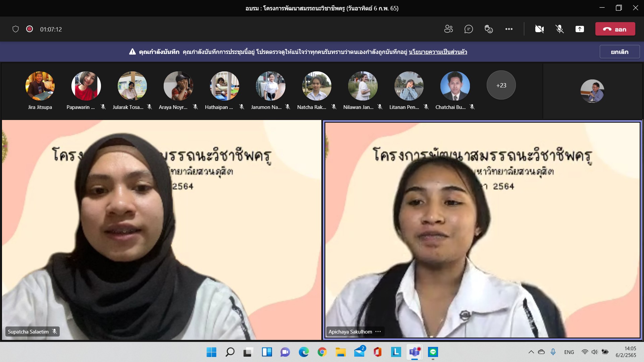644x362 pixels.
Task: Select Jularak Tosa participant avatar
Action: pos(132,86)
